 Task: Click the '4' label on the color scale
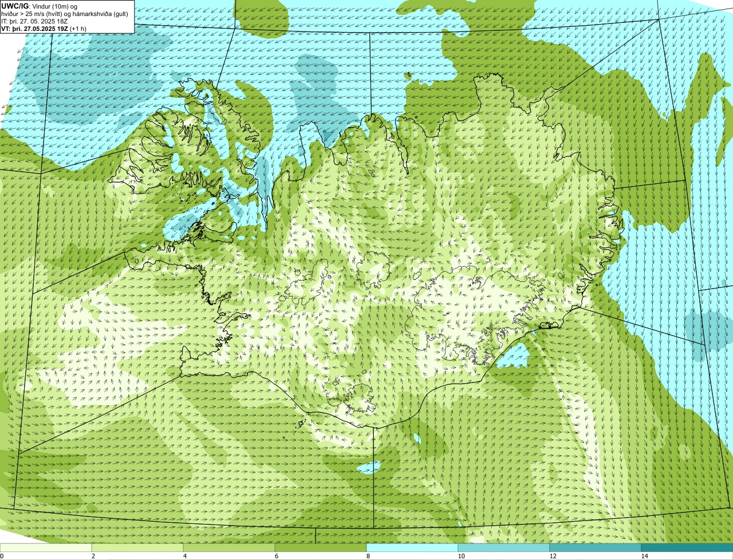coord(184,556)
